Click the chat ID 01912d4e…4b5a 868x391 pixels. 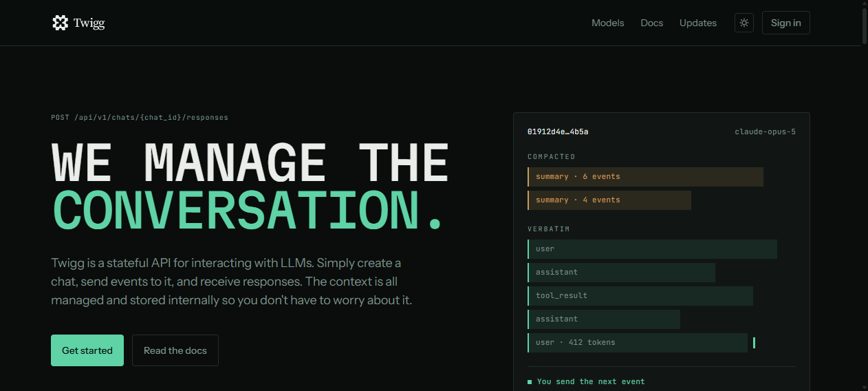[558, 131]
